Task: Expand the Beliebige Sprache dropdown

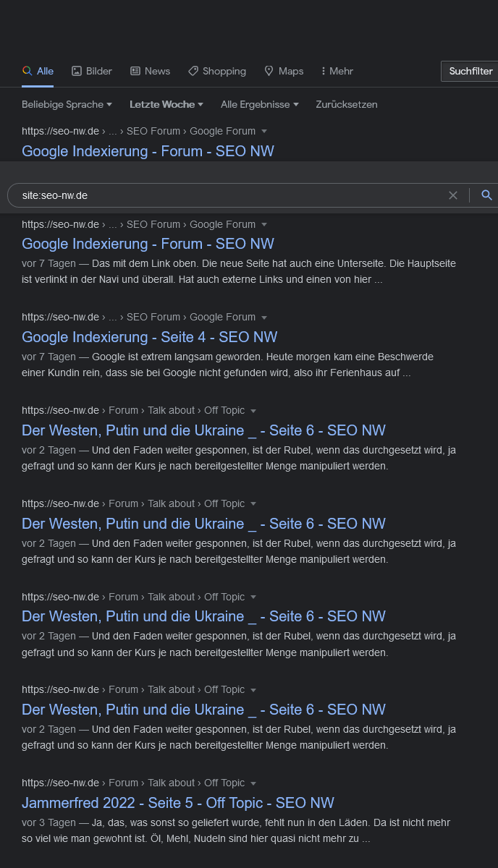Action: [x=67, y=104]
